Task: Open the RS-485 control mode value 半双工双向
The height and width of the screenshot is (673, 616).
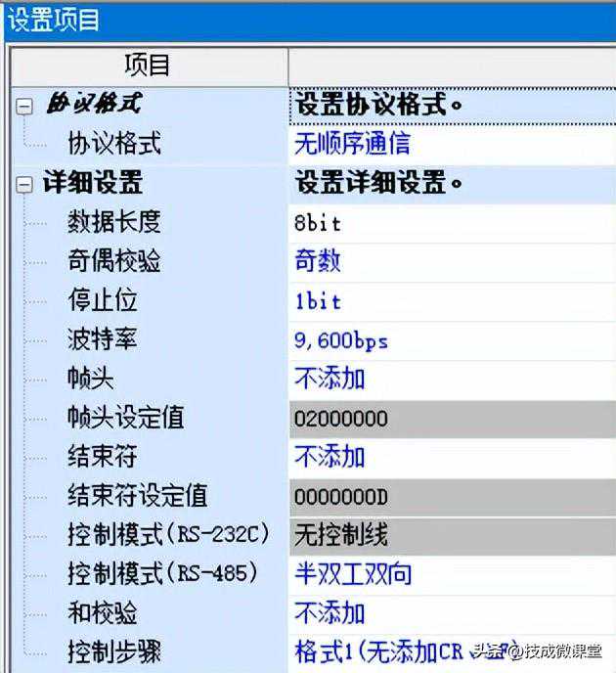Action: tap(352, 574)
